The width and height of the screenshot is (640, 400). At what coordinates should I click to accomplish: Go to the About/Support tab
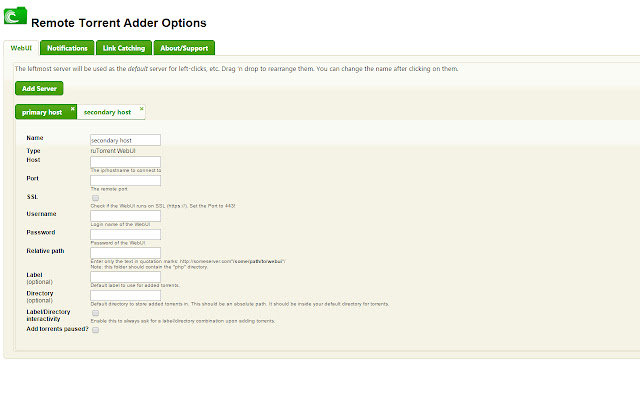click(x=184, y=47)
